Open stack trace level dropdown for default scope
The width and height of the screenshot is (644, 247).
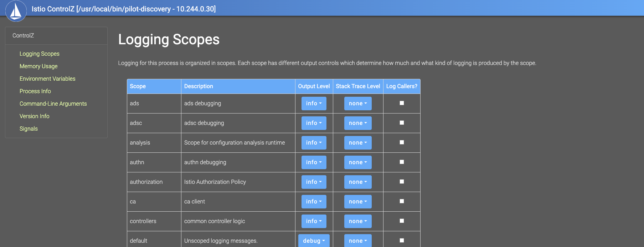(x=358, y=241)
